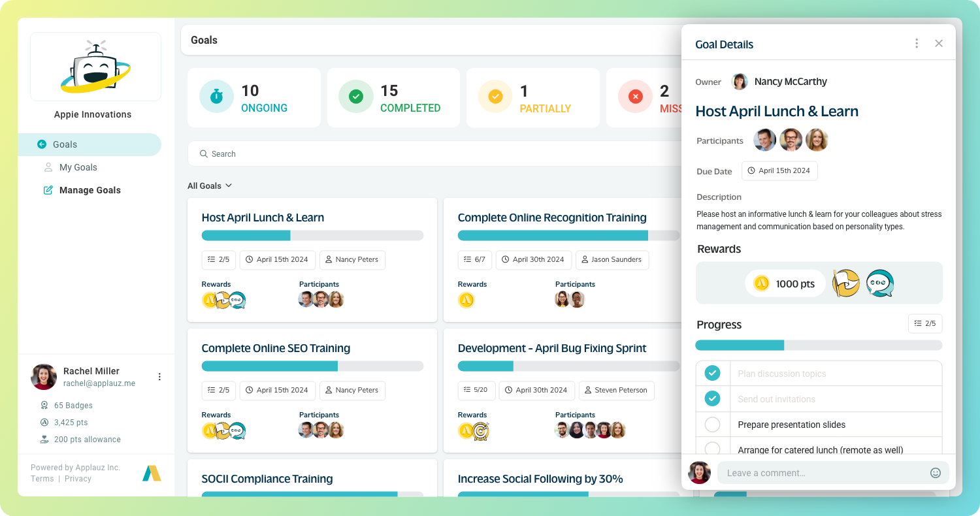Viewport: 980px width, 516px height.
Task: Click the emoji icon in comment box
Action: click(935, 473)
